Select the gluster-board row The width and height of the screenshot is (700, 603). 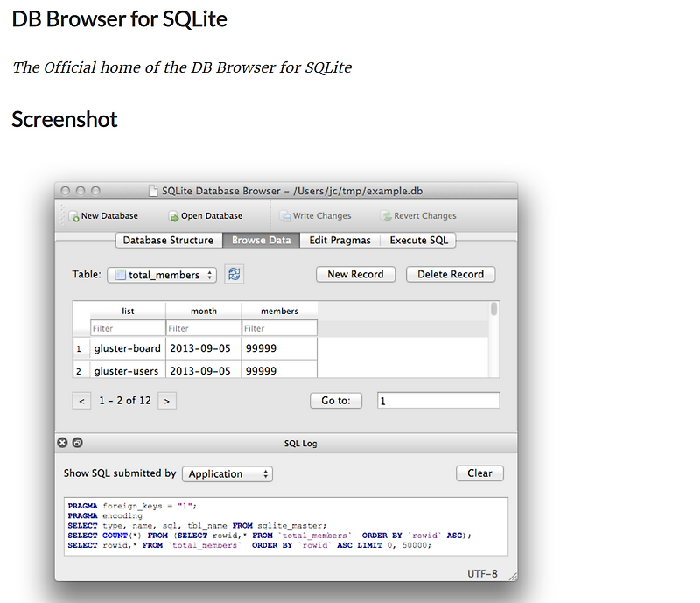coord(126,347)
